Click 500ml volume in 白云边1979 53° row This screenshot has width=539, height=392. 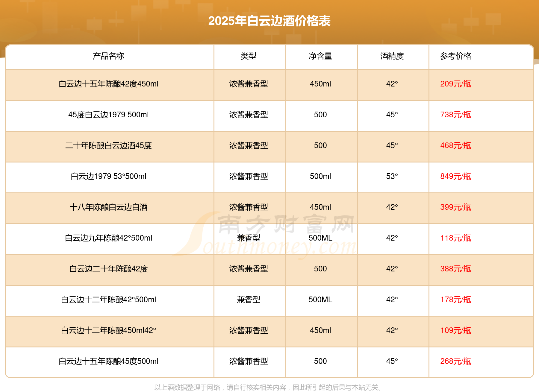point(320,176)
